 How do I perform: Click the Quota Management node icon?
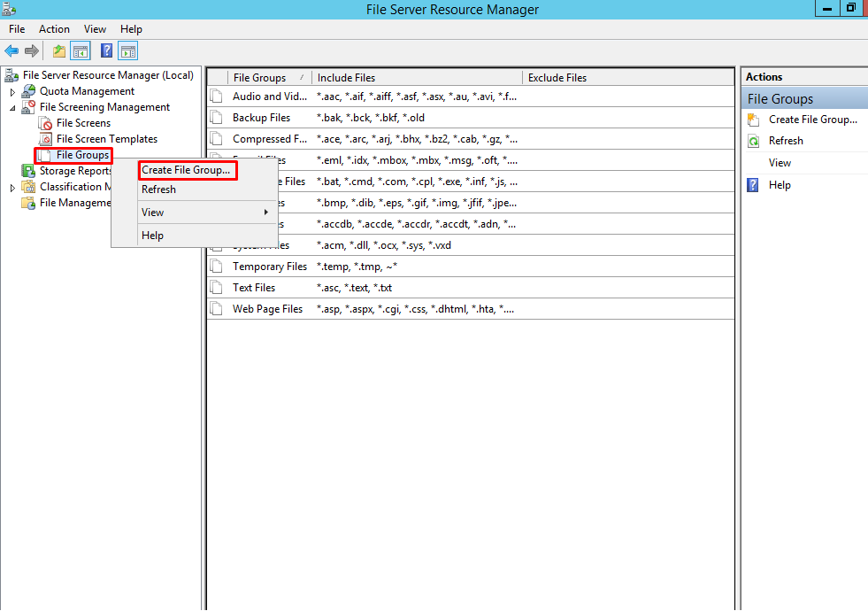click(x=28, y=91)
